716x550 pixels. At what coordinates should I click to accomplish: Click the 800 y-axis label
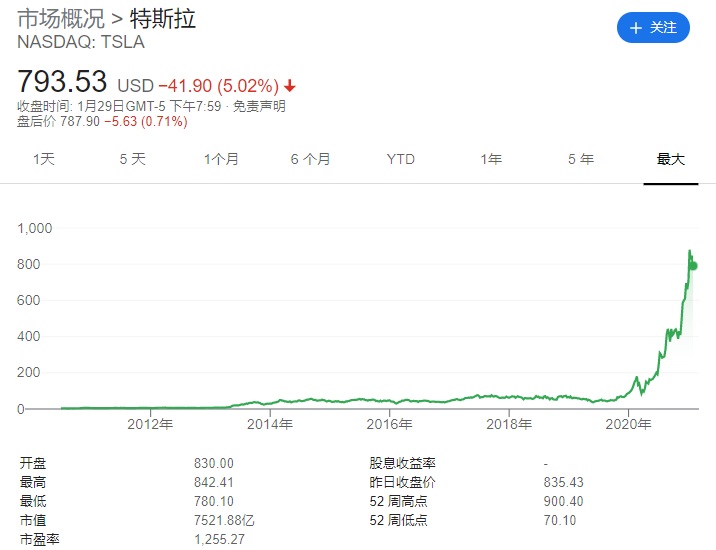(x=29, y=264)
